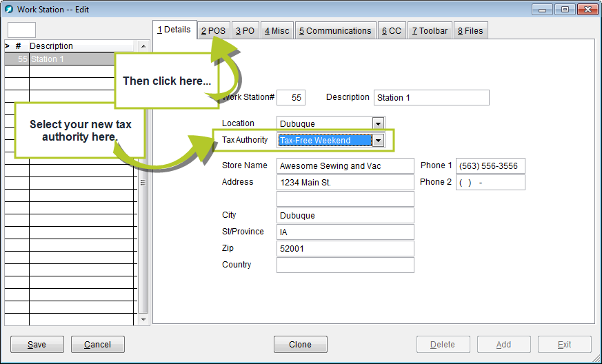Click the Description text box
The width and height of the screenshot is (602, 364).
coord(431,98)
